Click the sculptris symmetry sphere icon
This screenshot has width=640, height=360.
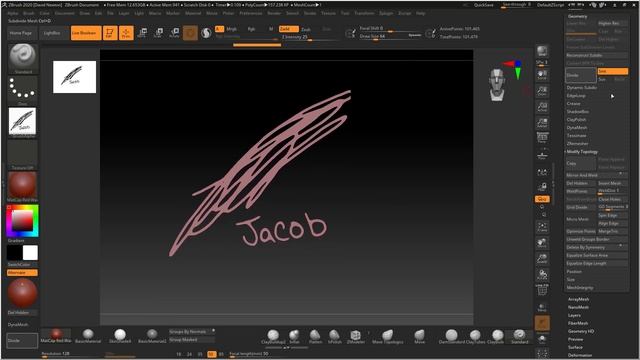pyautogui.click(x=207, y=33)
